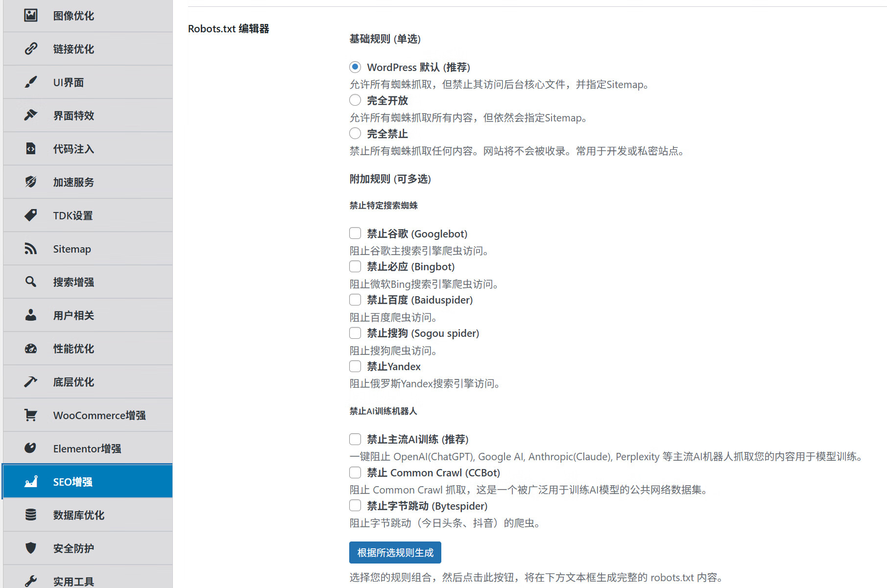This screenshot has width=887, height=588.
Task: Click the shield icon beside 安全防护
Action: tap(31, 548)
